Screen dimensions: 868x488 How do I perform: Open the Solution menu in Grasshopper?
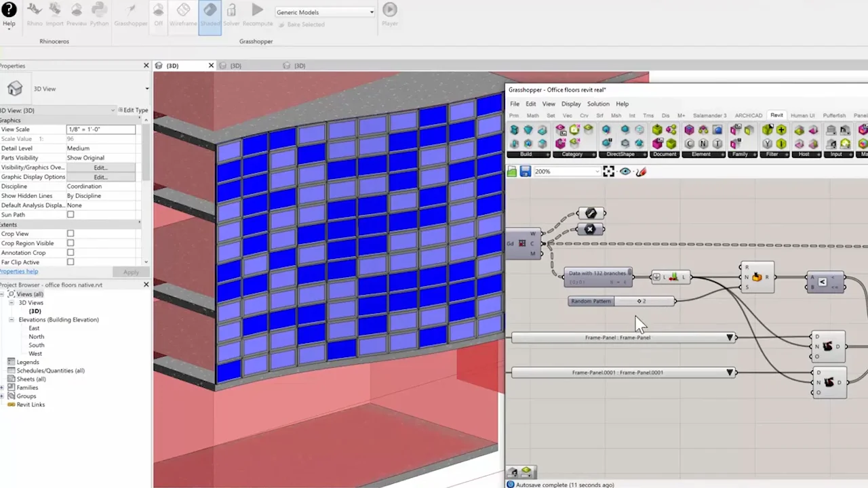tap(597, 104)
